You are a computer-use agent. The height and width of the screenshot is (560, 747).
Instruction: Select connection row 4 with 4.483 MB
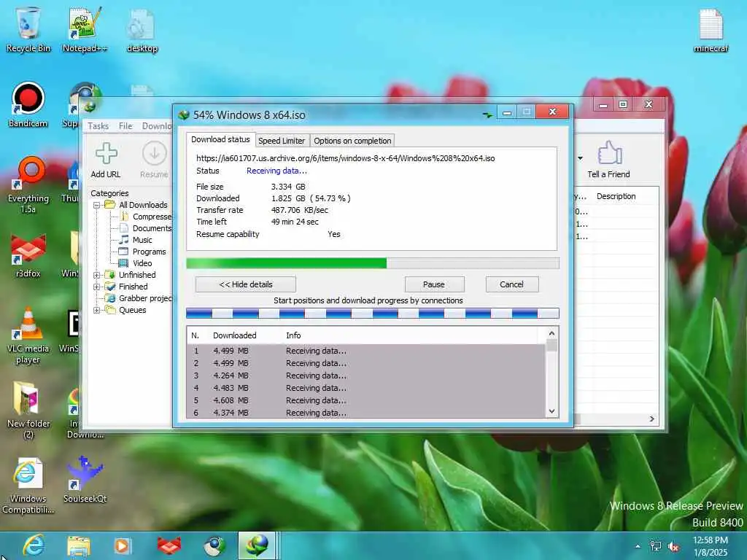point(366,388)
